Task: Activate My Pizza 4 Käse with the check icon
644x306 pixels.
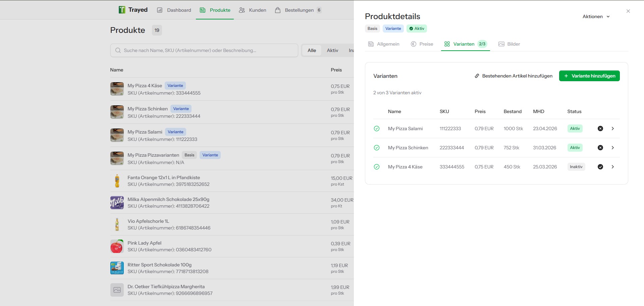Action: (x=600, y=166)
